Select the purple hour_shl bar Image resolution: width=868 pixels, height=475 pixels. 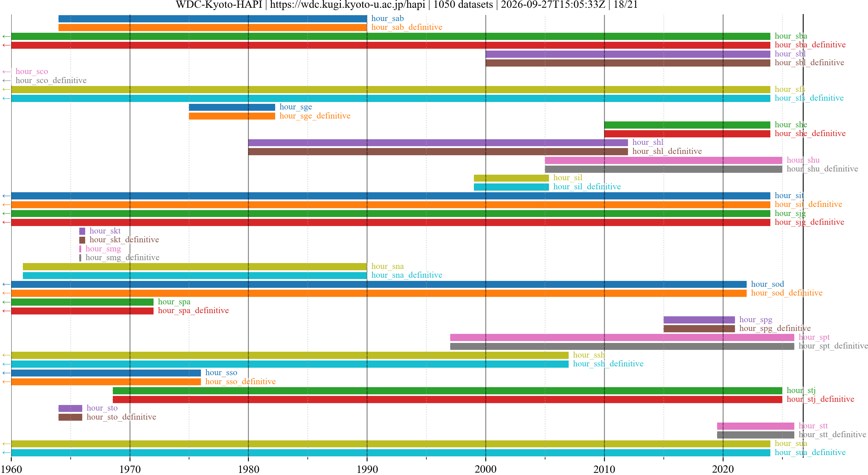438,143
